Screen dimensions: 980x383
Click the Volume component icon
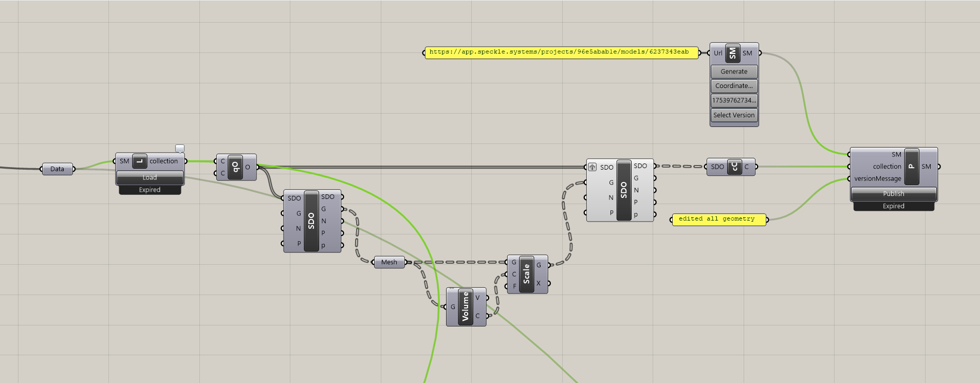pyautogui.click(x=466, y=306)
